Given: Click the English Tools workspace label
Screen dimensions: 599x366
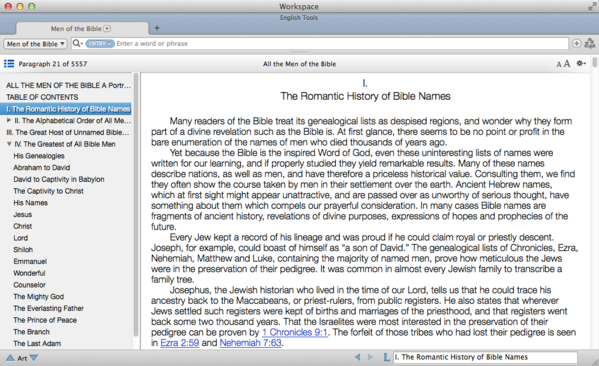Looking at the screenshot, I should point(299,18).
